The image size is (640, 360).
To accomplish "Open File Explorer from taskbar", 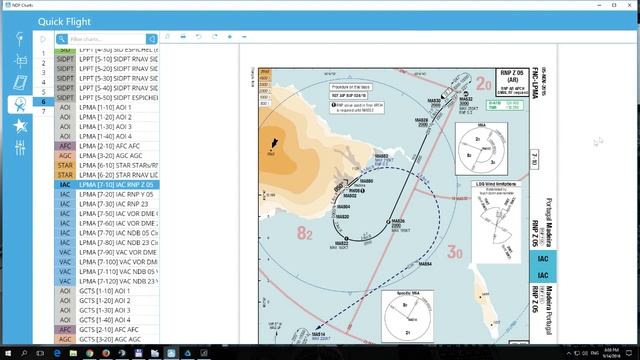I will click(73, 353).
